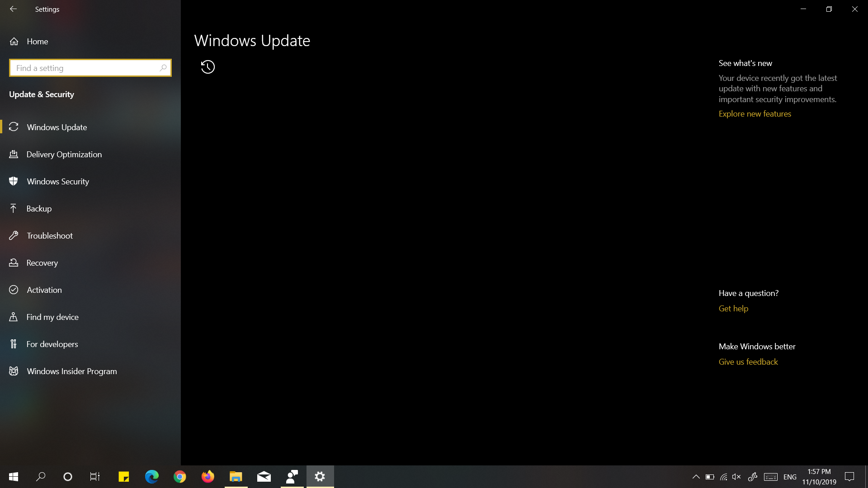This screenshot has width=868, height=488.
Task: Open Windows Insider Program page
Action: click(90, 371)
